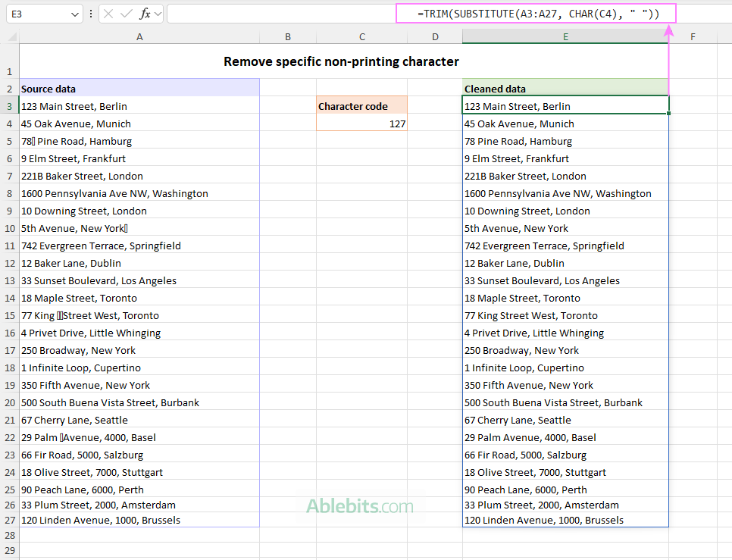Click the Enter checkmark icon in formula bar

coord(126,14)
